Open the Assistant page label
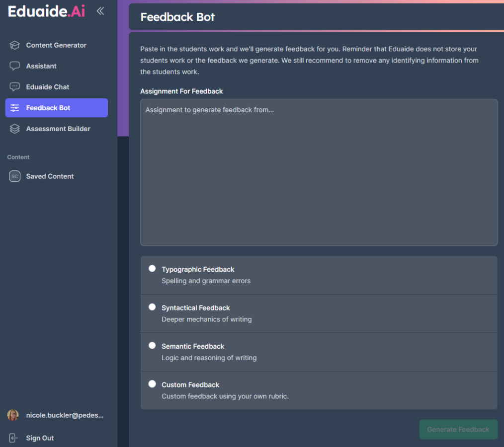Screen dimensions: 504x447 (41, 66)
